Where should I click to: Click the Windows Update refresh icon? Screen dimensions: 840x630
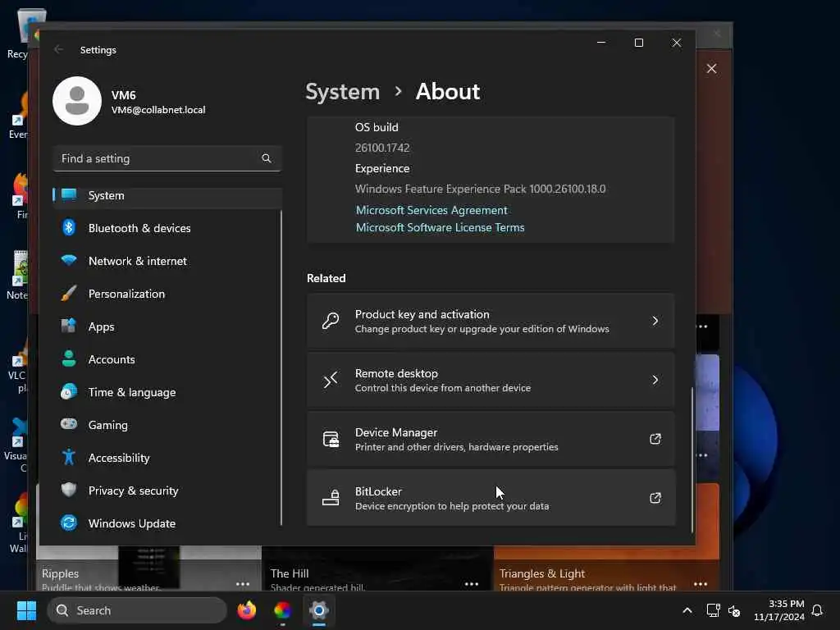point(69,523)
